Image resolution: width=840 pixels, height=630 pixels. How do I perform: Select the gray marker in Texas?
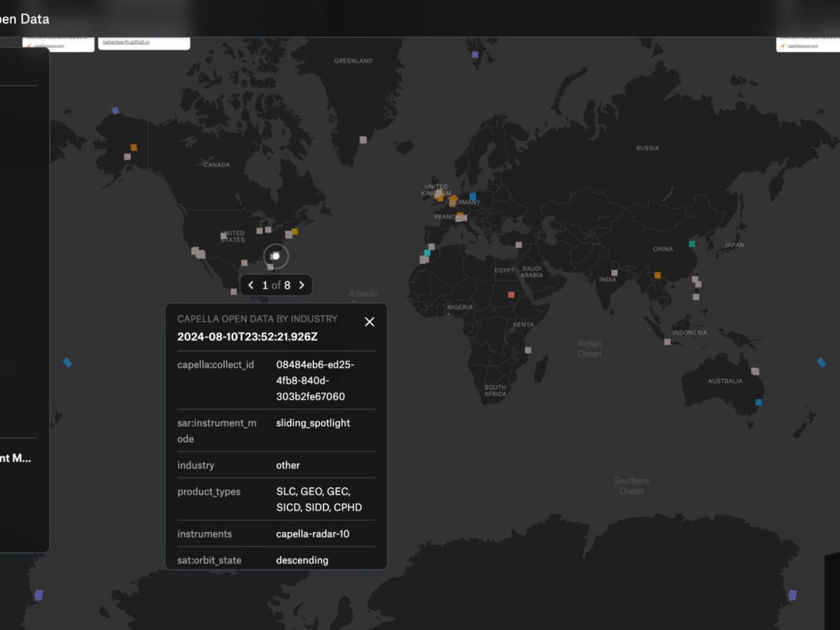tap(244, 263)
